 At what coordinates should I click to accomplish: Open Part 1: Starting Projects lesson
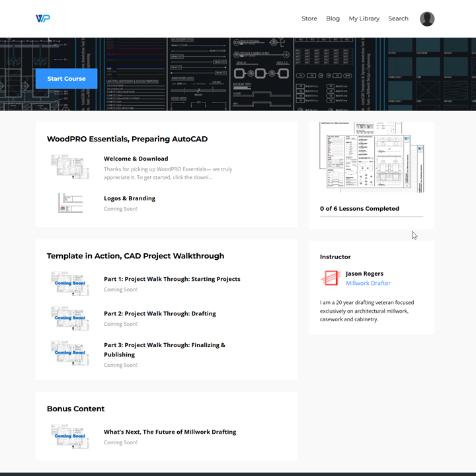click(x=172, y=279)
